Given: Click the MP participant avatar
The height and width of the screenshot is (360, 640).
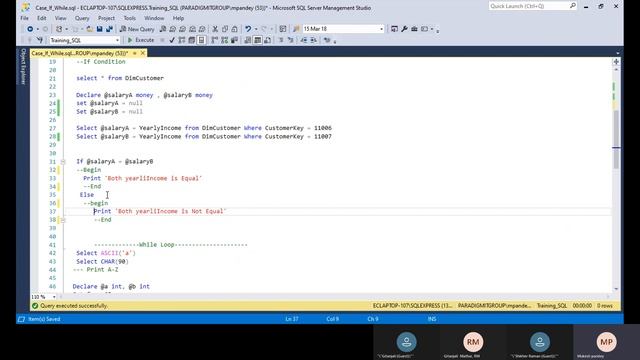Looking at the screenshot, I should coord(606,342).
